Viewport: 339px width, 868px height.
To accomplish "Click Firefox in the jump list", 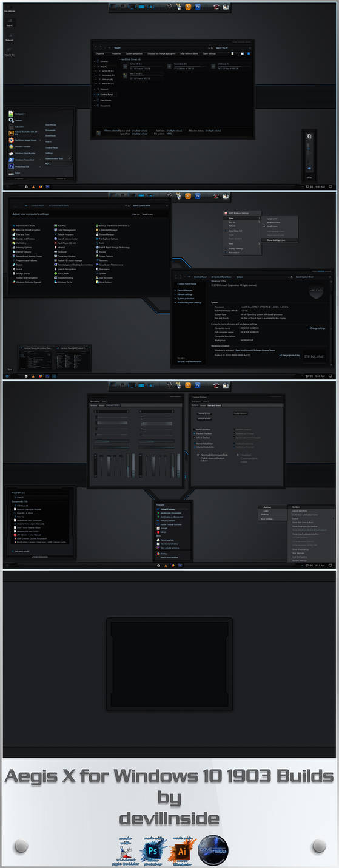I will [162, 553].
